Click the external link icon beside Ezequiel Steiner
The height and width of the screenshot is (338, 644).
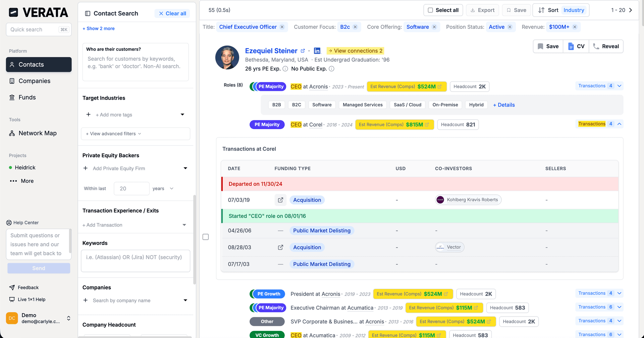point(303,51)
